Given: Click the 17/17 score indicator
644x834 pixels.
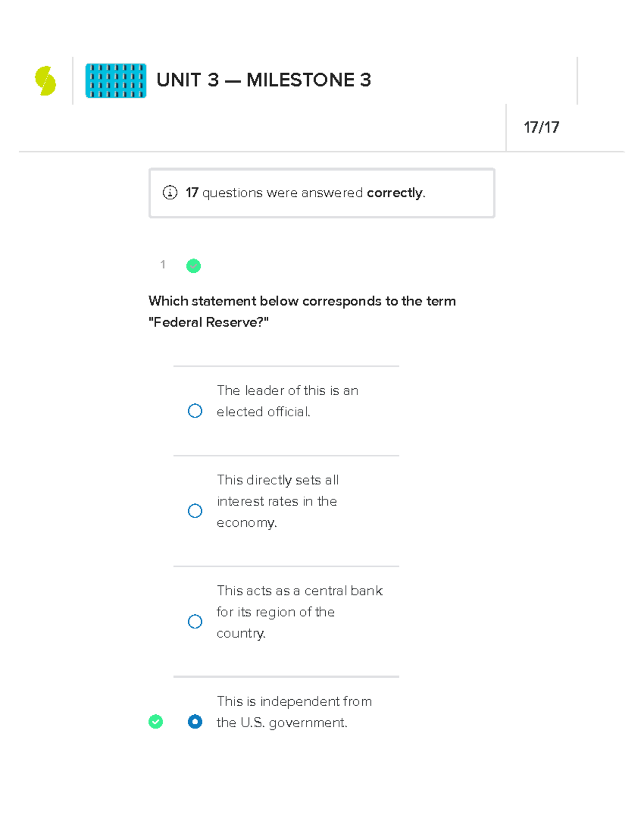Looking at the screenshot, I should (x=541, y=127).
